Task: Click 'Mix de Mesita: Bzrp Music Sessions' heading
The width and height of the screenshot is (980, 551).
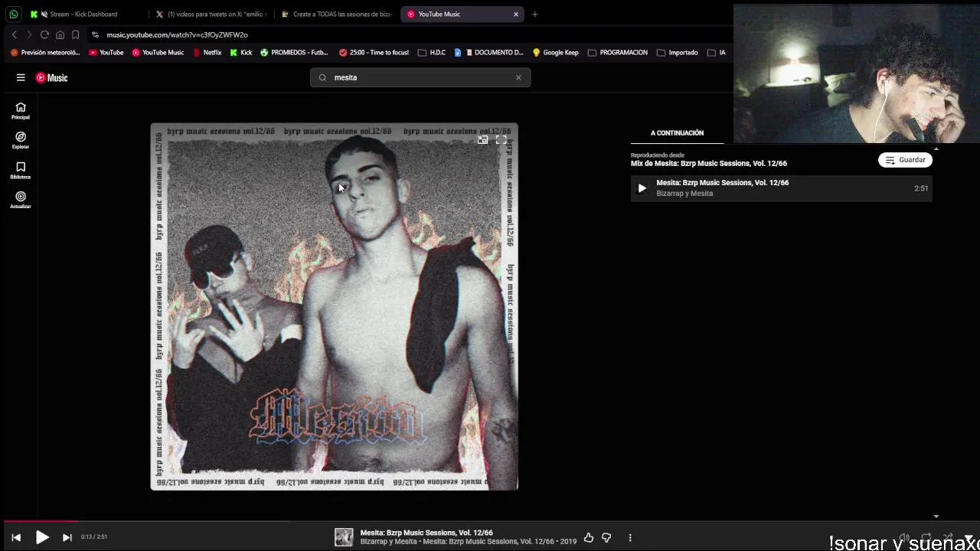Action: pyautogui.click(x=709, y=163)
